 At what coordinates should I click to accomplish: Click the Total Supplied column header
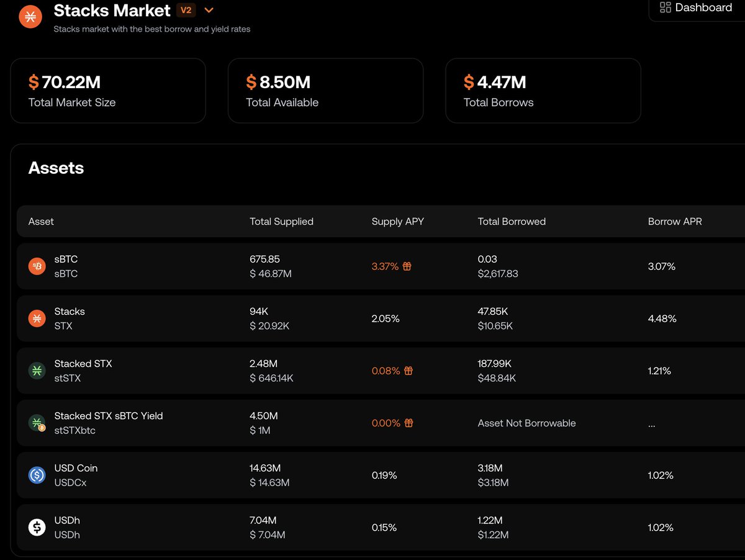point(281,222)
